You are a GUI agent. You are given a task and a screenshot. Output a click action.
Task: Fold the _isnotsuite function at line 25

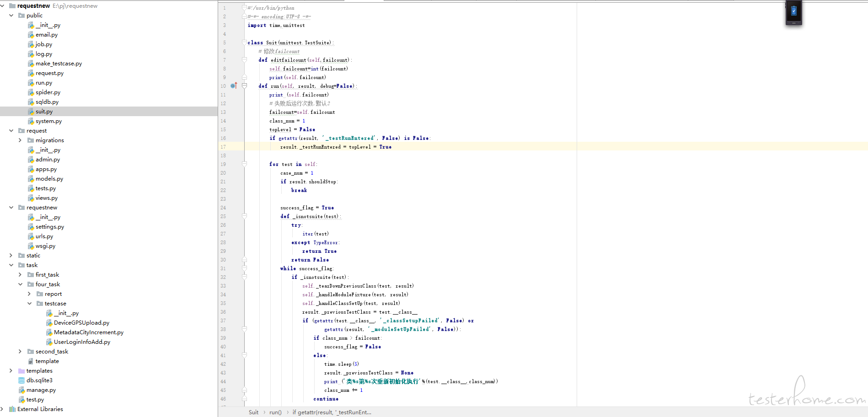pos(244,216)
